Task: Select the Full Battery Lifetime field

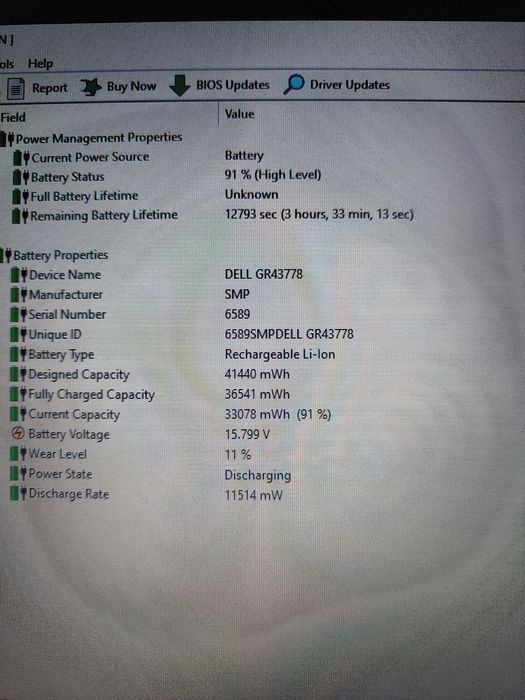Action: click(84, 196)
